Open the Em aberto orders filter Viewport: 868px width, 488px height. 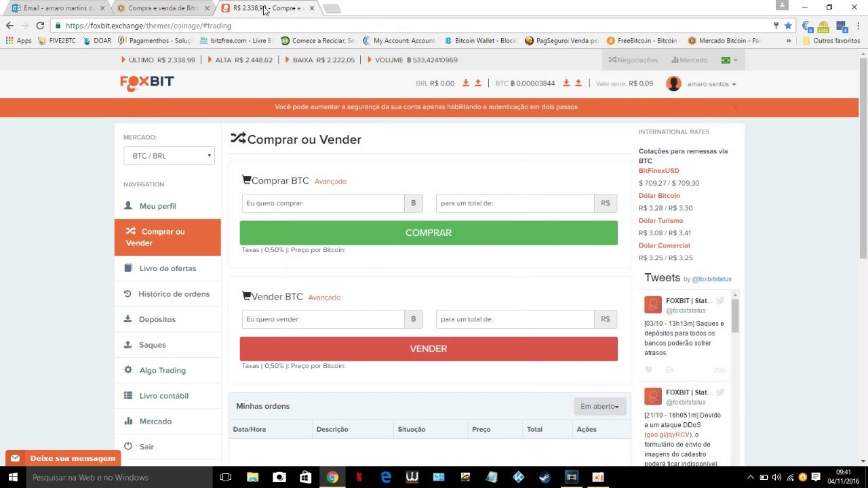click(x=599, y=406)
